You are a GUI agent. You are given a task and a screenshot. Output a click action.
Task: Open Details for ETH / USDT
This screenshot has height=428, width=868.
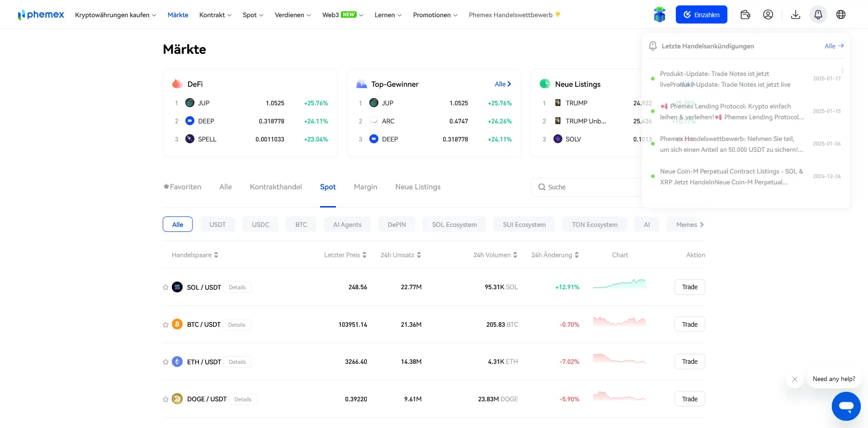point(237,362)
